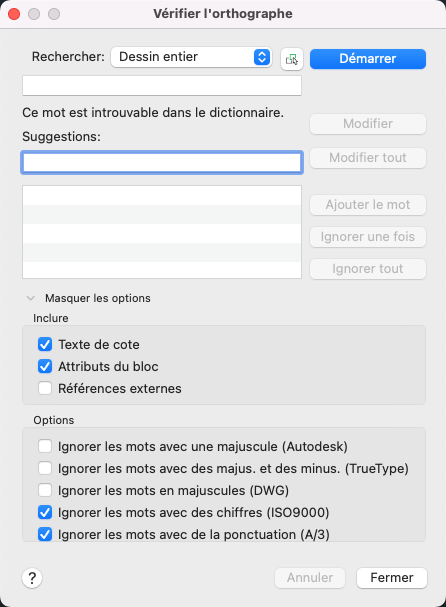Select the first row in suggestions list
446x607 pixels.
coord(162,195)
